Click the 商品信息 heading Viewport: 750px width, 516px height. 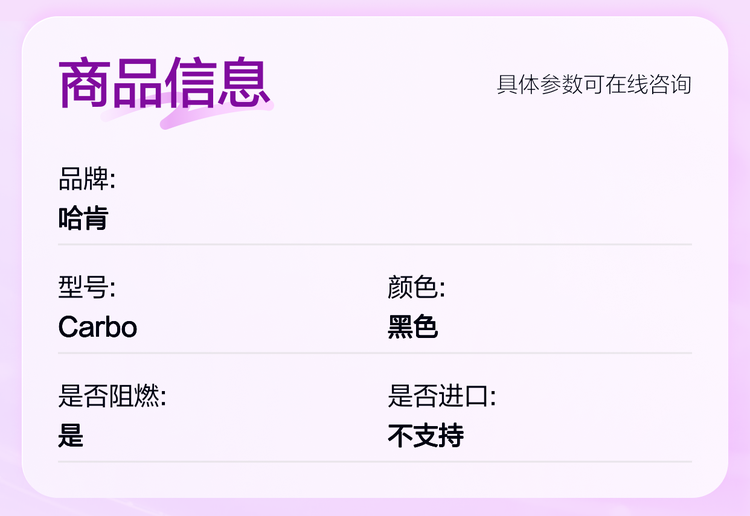(165, 83)
